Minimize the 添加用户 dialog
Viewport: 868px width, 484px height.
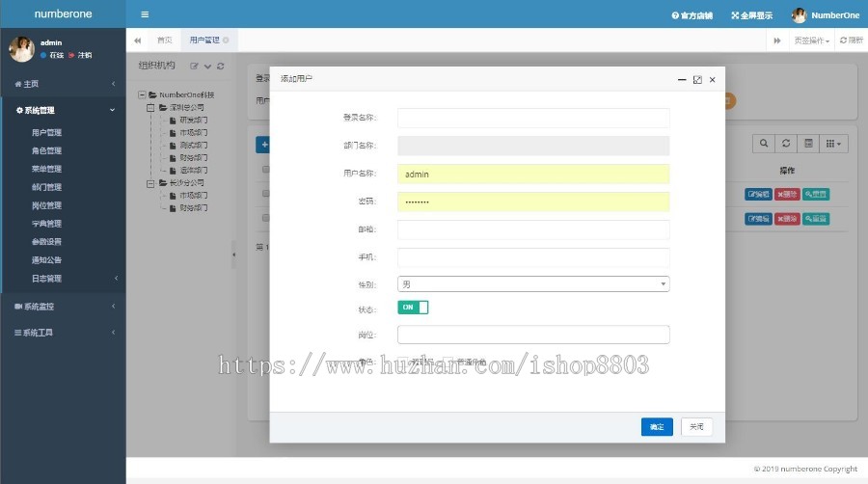pos(682,80)
